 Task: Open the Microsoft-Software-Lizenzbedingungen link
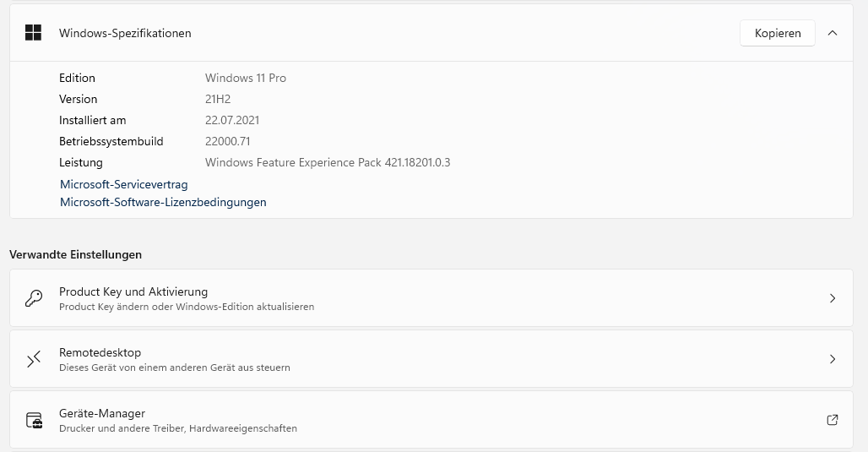click(163, 203)
